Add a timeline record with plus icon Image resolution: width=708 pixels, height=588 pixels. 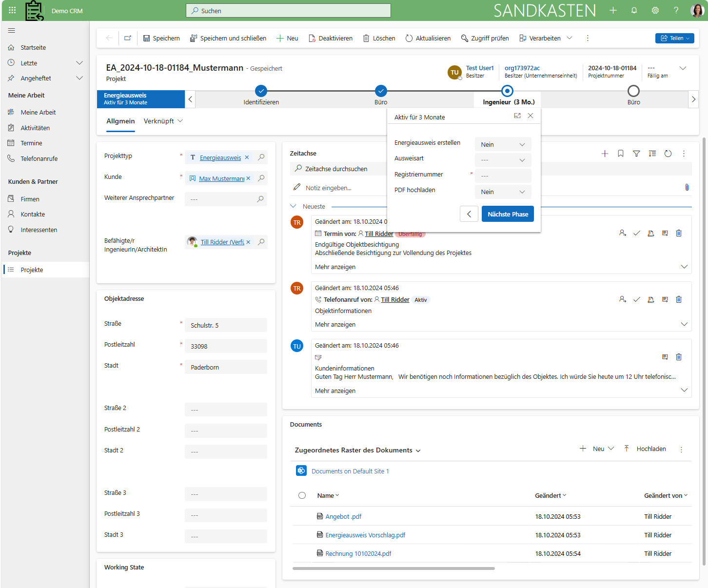(605, 154)
